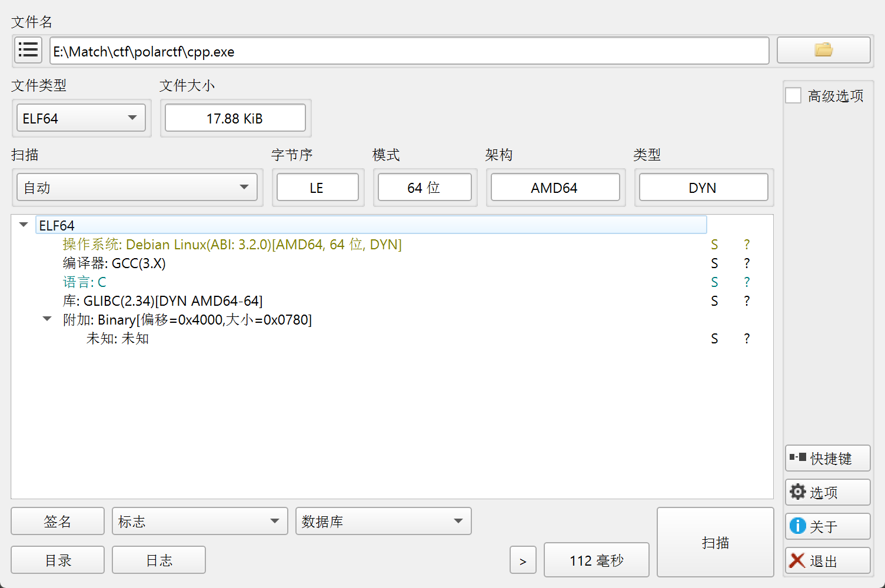Enable the 高级选项 checkbox
885x588 pixels.
pyautogui.click(x=793, y=95)
